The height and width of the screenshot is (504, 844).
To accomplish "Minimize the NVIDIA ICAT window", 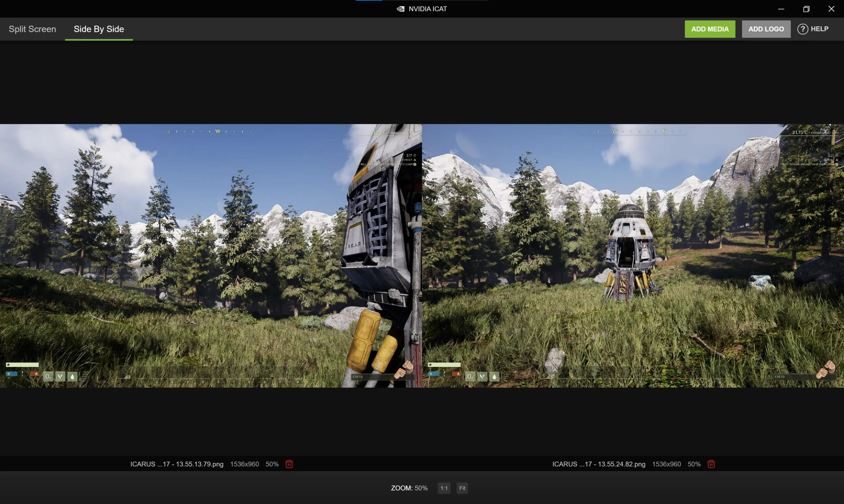I will click(781, 9).
